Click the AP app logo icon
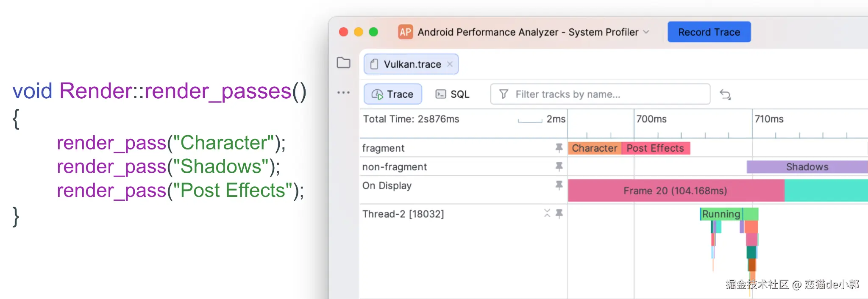Image resolution: width=868 pixels, height=299 pixels. click(x=405, y=32)
